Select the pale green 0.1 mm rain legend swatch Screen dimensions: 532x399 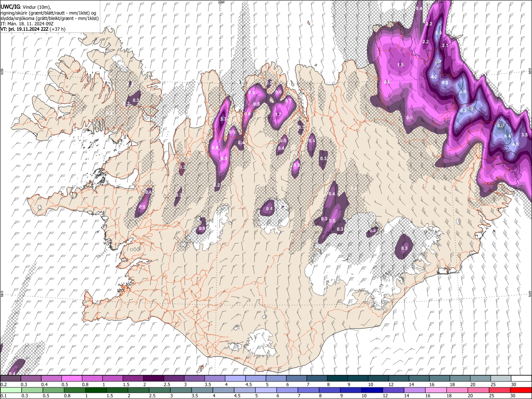[x=11, y=390]
